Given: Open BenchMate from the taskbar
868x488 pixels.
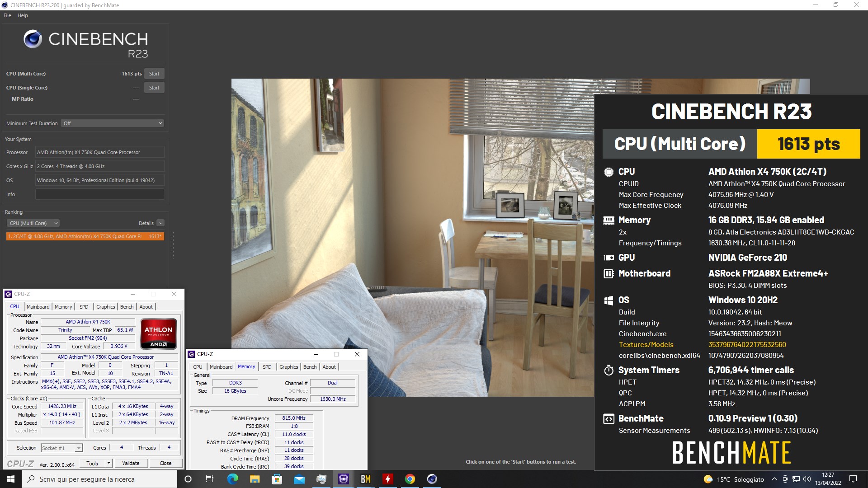Looking at the screenshot, I should 365,479.
